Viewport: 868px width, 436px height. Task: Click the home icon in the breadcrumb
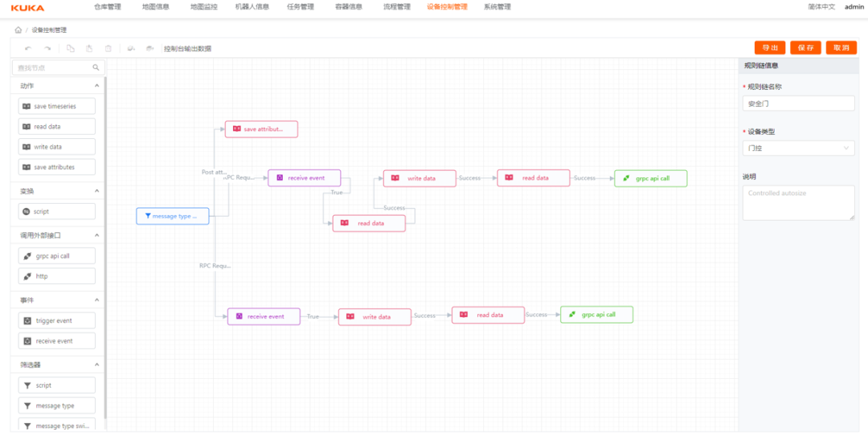(x=18, y=31)
